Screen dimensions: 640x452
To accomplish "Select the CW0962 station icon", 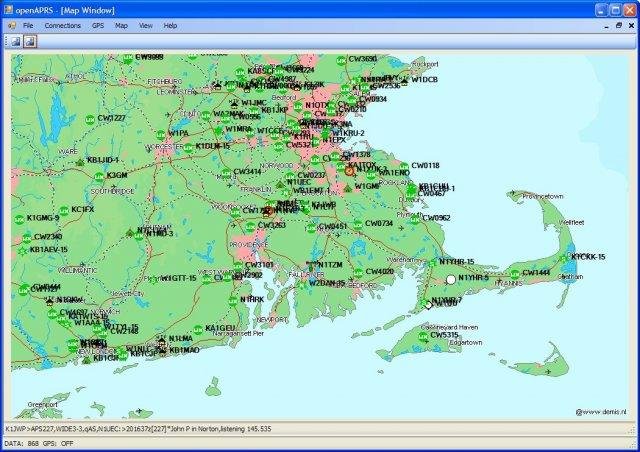I will [416, 219].
